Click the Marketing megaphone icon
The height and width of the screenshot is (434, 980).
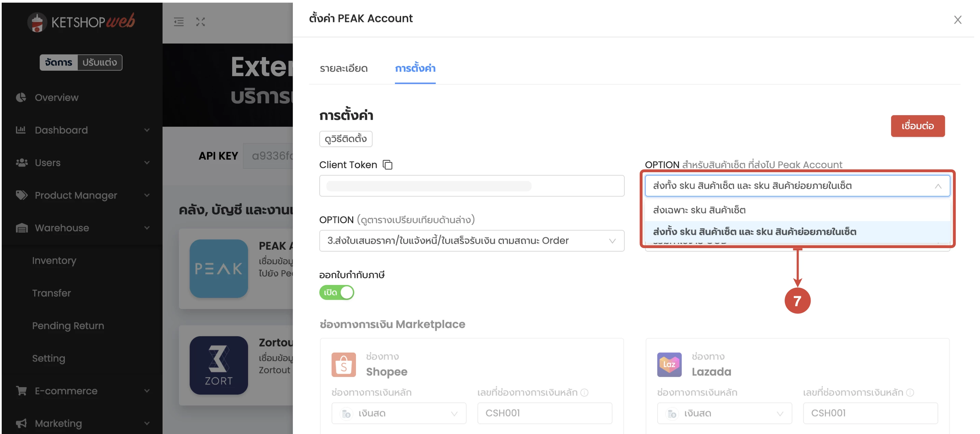[22, 423]
